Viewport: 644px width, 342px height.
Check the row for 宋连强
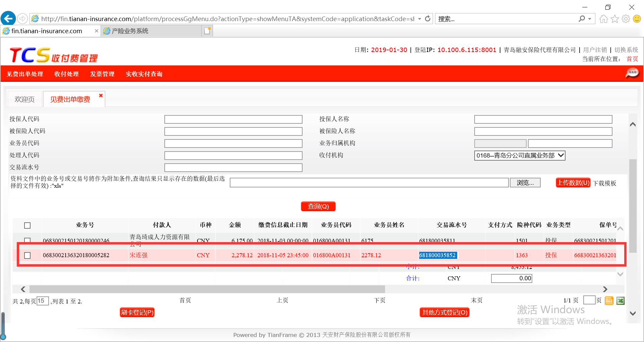tap(28, 255)
